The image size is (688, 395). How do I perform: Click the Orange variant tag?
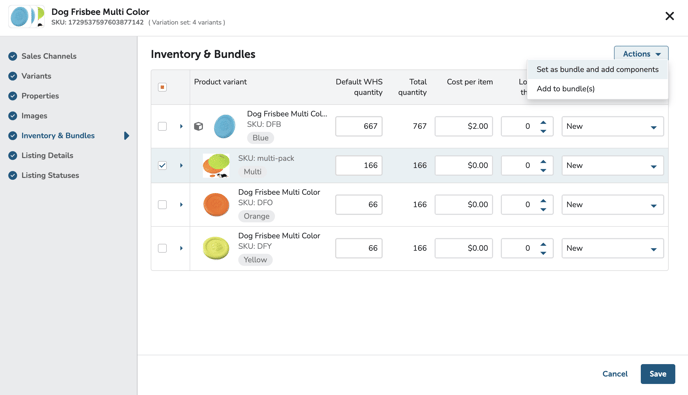tap(256, 216)
